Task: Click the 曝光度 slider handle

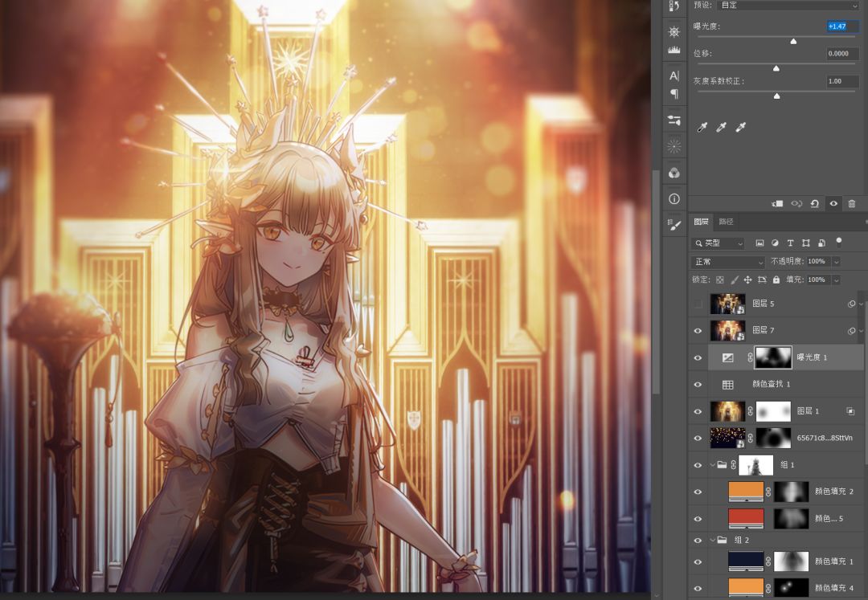Action: (793, 41)
